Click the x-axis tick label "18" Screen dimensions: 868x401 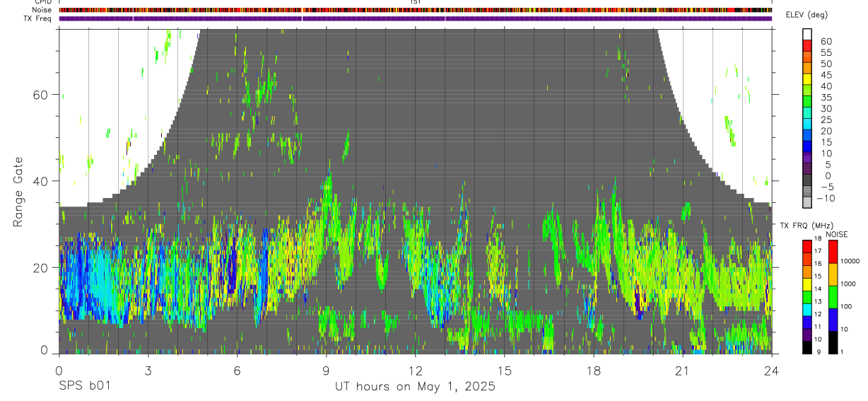click(593, 371)
